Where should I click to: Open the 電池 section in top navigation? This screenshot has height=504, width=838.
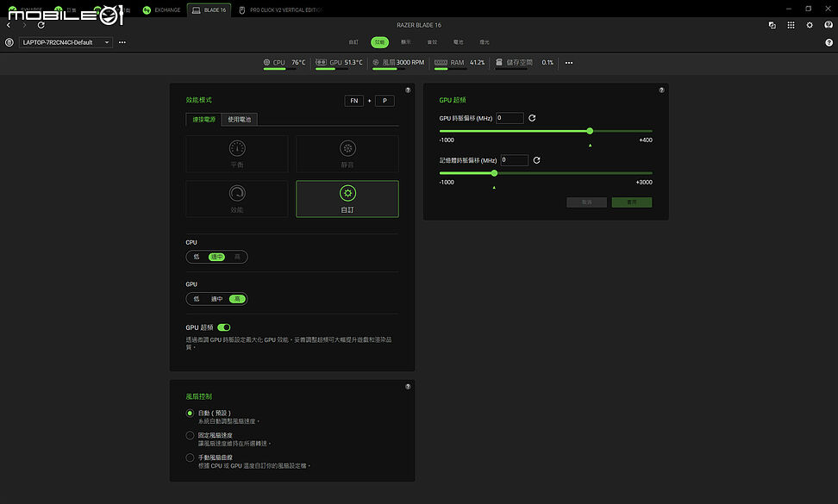(458, 42)
